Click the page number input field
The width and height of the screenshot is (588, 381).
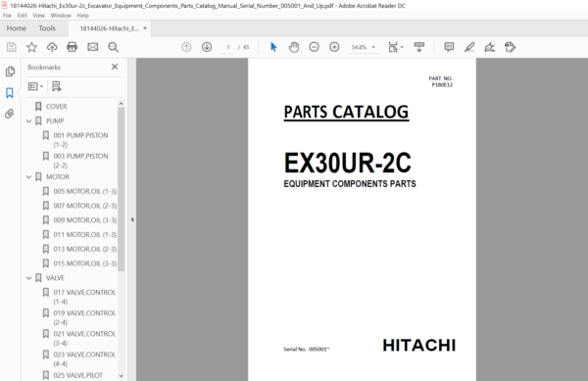[x=228, y=47]
